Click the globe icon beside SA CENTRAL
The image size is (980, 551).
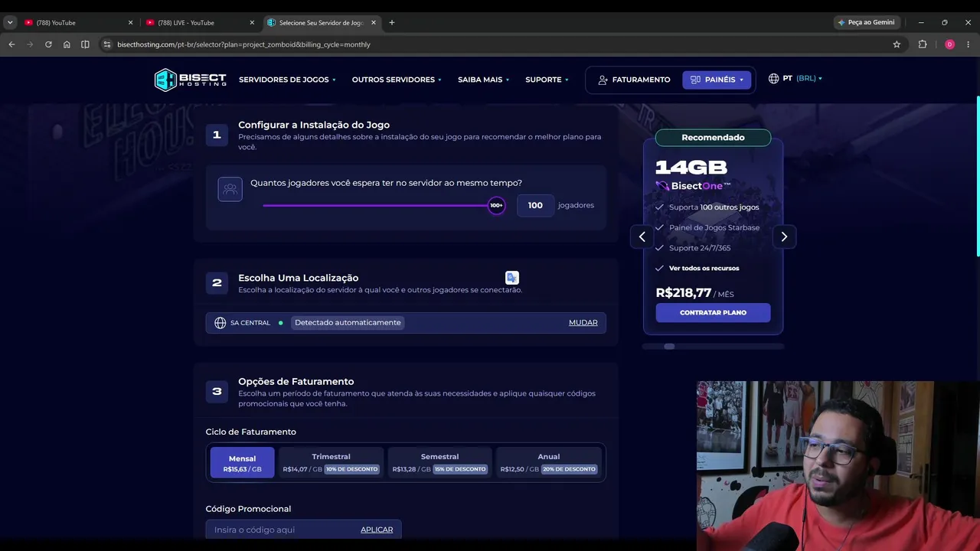tap(220, 323)
